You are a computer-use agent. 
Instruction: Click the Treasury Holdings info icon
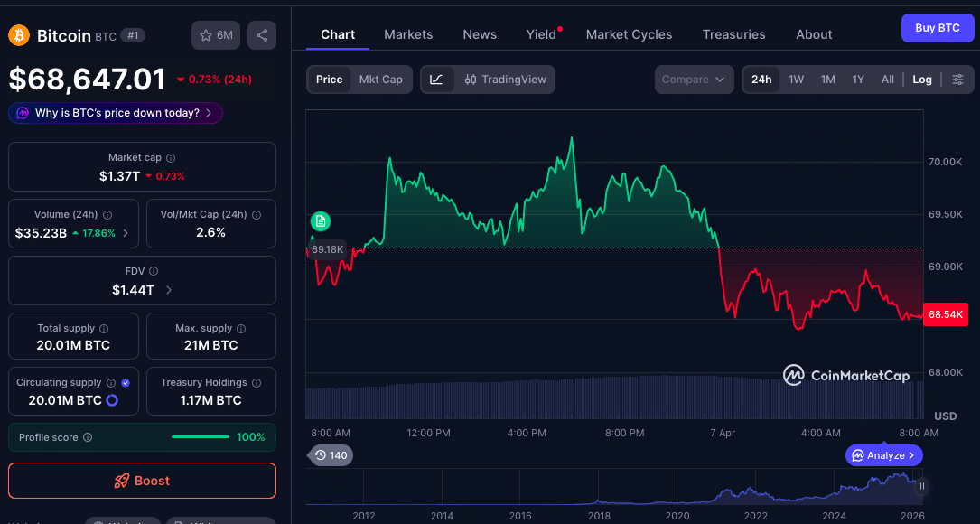(257, 383)
